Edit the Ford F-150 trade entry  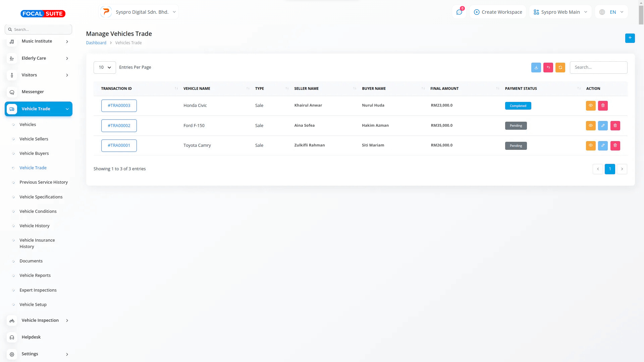pos(603,126)
